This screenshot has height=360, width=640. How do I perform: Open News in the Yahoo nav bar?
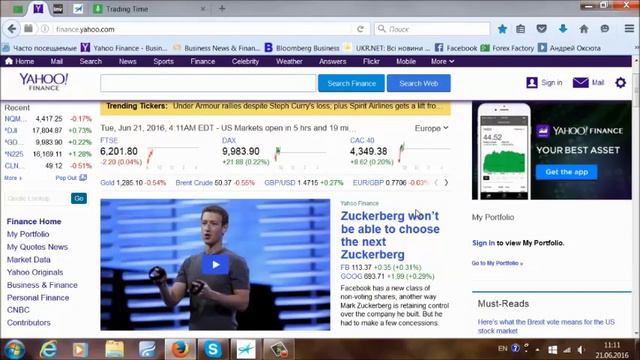coord(127,61)
